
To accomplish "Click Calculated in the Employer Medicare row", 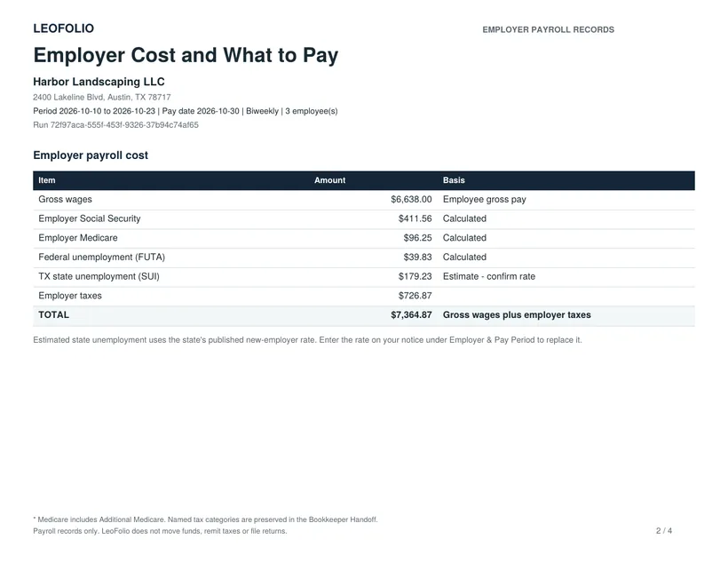I will (x=464, y=238).
